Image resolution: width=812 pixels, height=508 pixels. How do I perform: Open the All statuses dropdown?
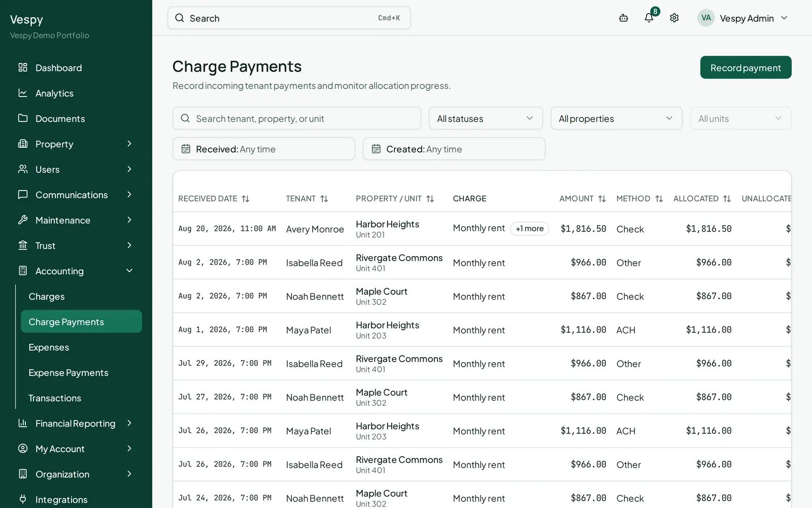point(486,118)
